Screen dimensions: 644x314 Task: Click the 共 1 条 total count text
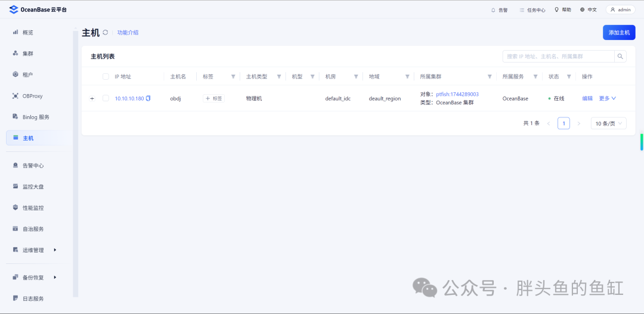(x=531, y=123)
